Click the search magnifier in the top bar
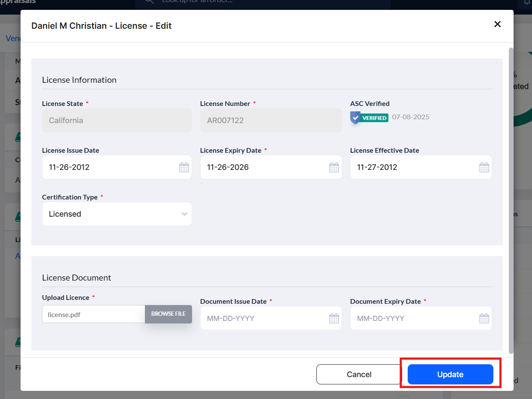The image size is (532, 399). click(149, 3)
